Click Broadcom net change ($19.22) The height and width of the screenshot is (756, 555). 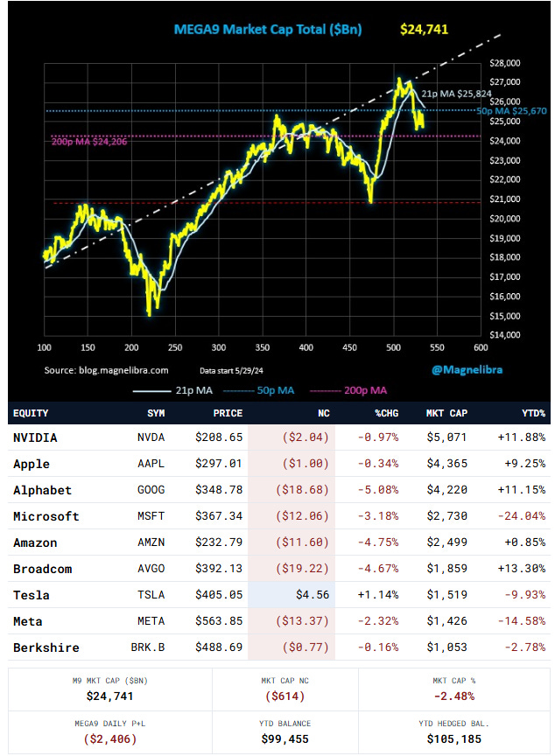click(x=302, y=569)
